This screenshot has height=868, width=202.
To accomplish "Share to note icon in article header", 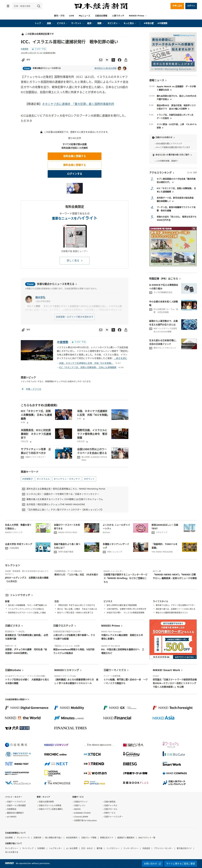I will (x=107, y=60).
